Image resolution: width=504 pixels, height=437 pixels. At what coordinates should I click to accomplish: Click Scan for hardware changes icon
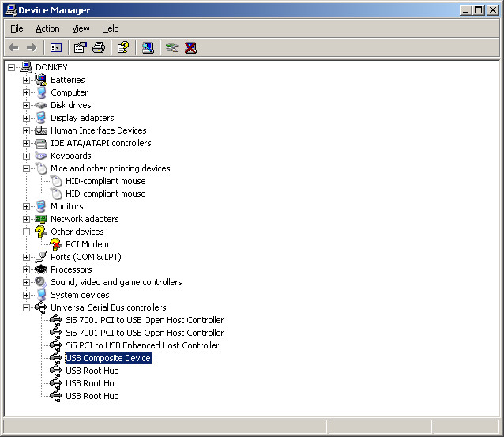click(148, 47)
